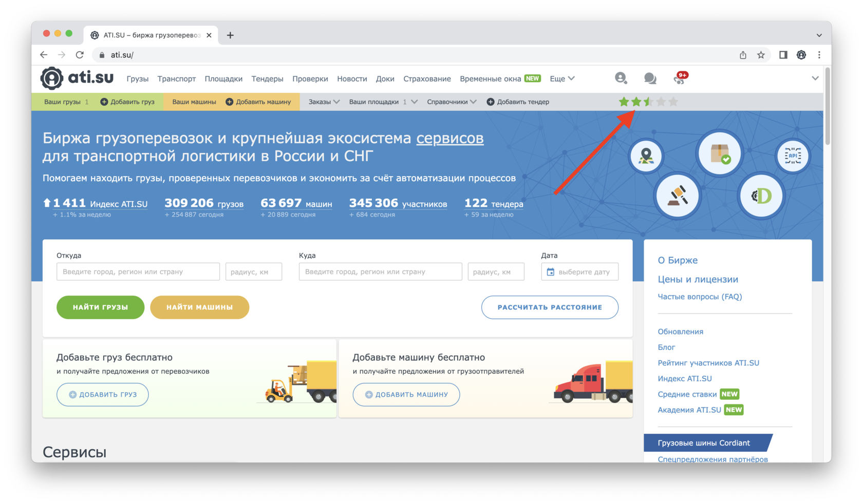Expand the Еще menu
The image size is (863, 504).
562,79
